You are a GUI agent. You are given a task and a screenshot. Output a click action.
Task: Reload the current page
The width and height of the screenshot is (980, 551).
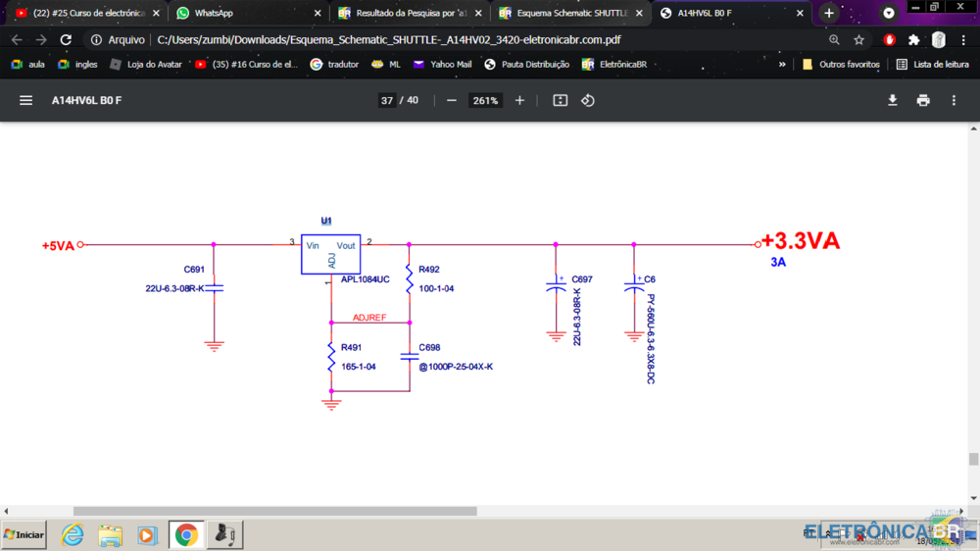(66, 40)
